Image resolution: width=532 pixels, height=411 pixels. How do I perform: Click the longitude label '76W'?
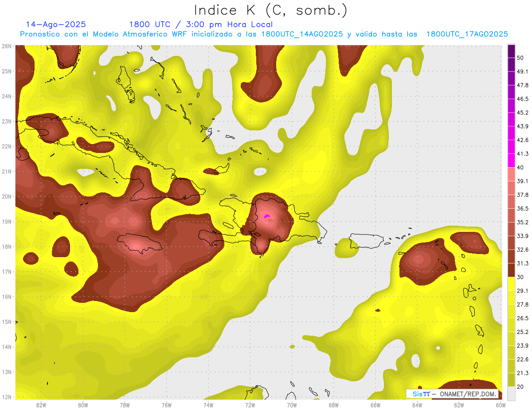pyautogui.click(x=166, y=405)
